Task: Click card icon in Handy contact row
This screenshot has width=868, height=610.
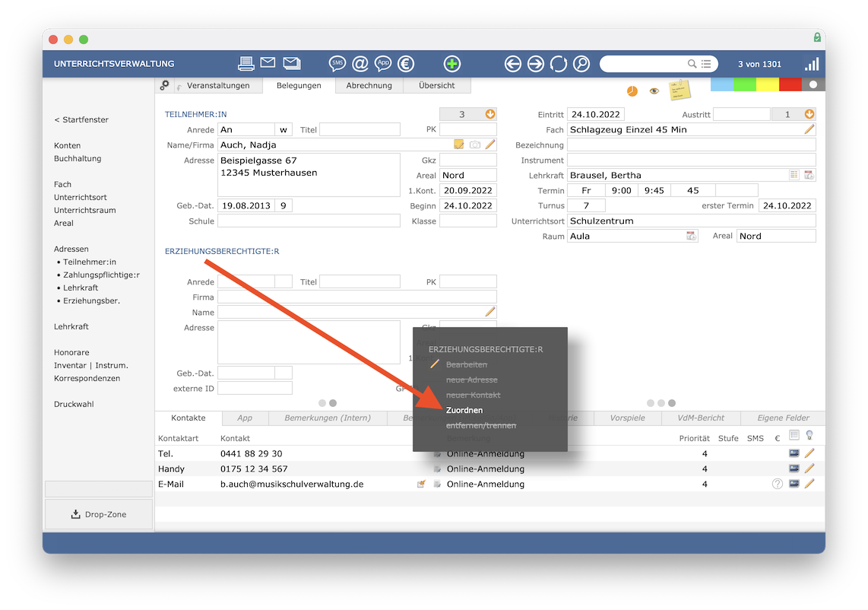Action: point(794,469)
